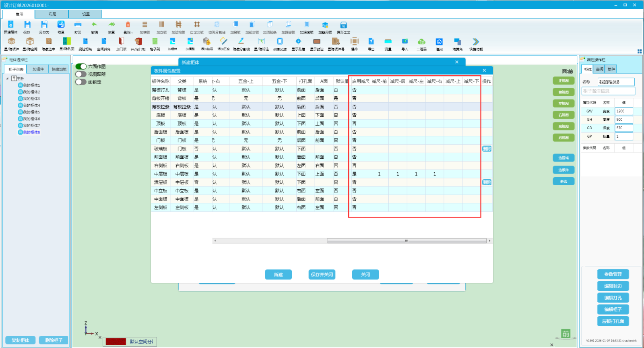The width and height of the screenshot is (644, 348).
Task: Click the left arrow of horizontal scrollbar
Action: [x=215, y=241]
